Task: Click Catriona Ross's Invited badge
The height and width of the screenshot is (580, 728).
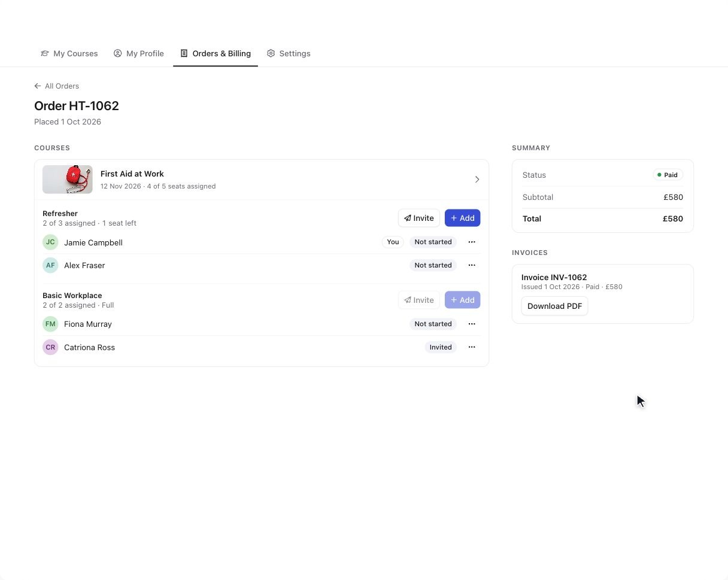Action: (441, 347)
